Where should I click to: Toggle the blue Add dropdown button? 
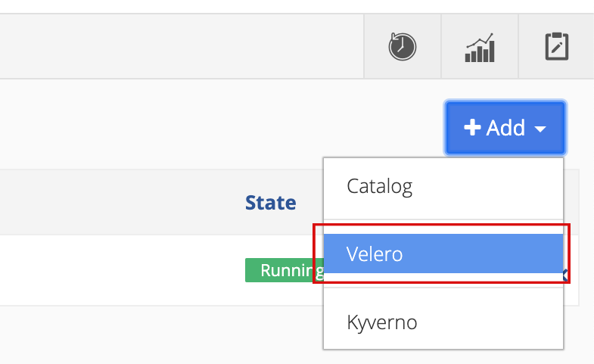point(505,128)
